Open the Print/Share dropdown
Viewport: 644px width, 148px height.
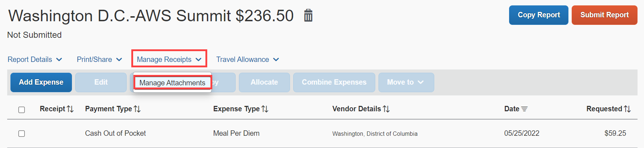(x=100, y=59)
